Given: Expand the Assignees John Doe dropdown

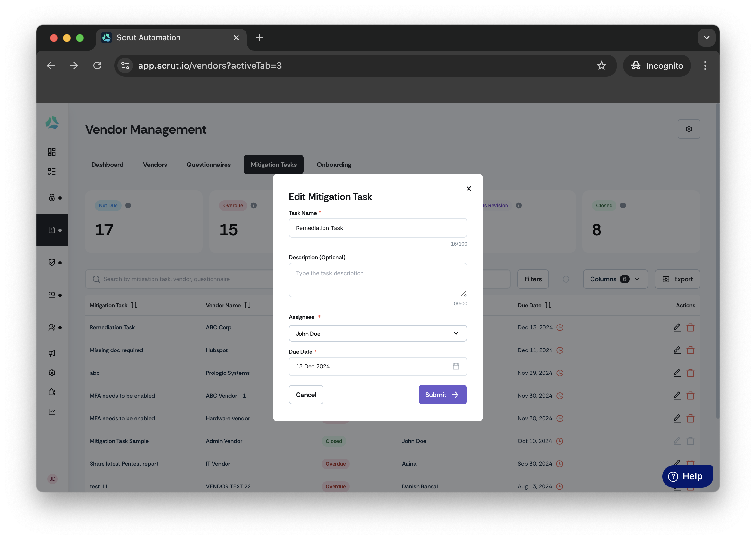Looking at the screenshot, I should coord(378,333).
